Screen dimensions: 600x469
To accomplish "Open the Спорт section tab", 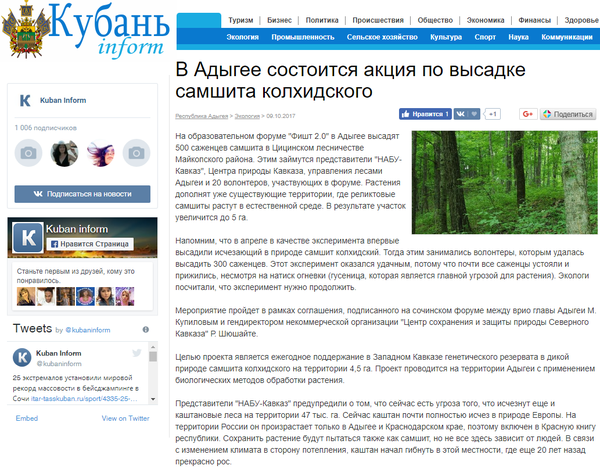I will [x=485, y=37].
